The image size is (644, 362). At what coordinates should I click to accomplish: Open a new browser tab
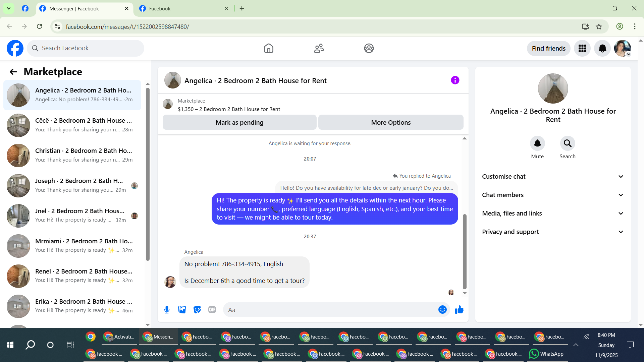242,8
